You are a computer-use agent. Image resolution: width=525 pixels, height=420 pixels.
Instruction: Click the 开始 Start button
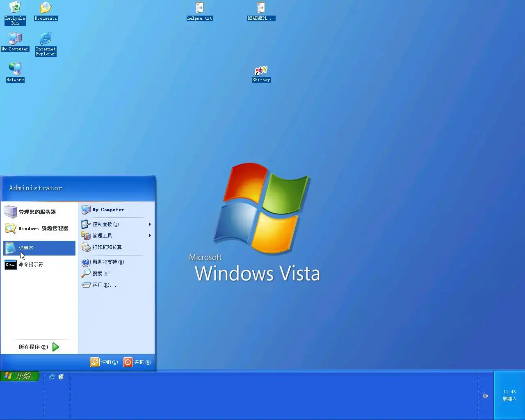[20, 376]
